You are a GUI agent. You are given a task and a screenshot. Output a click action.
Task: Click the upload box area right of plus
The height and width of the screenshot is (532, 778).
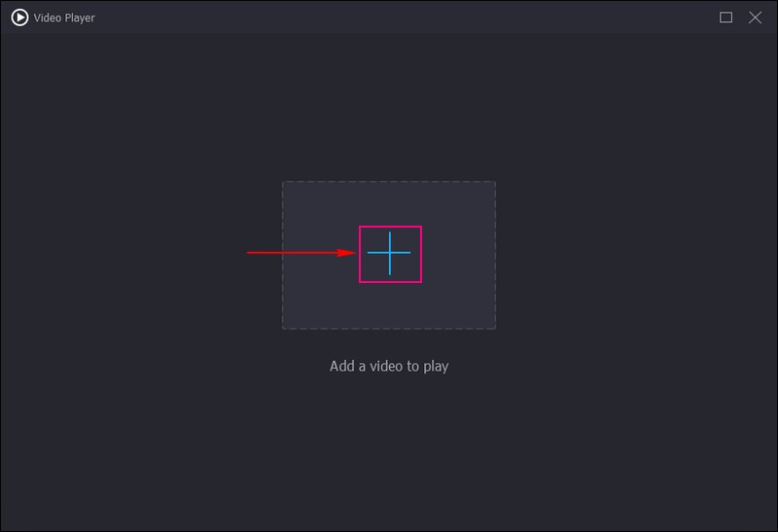click(x=457, y=253)
